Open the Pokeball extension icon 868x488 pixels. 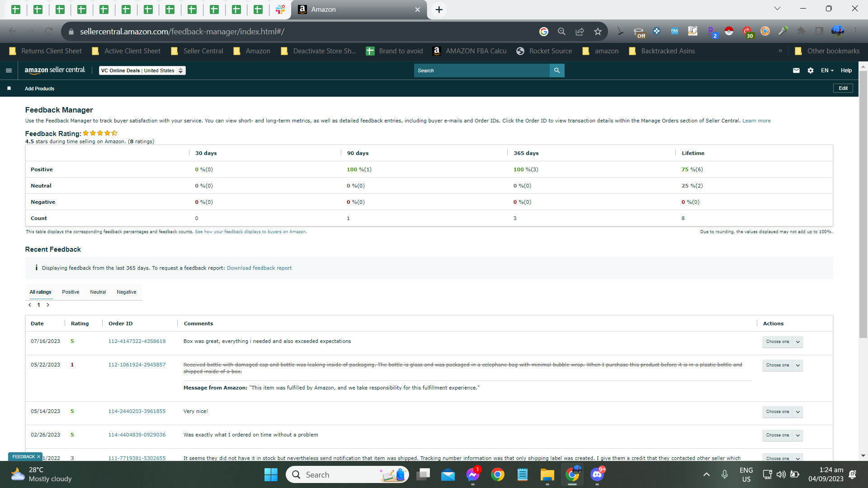pyautogui.click(x=729, y=31)
